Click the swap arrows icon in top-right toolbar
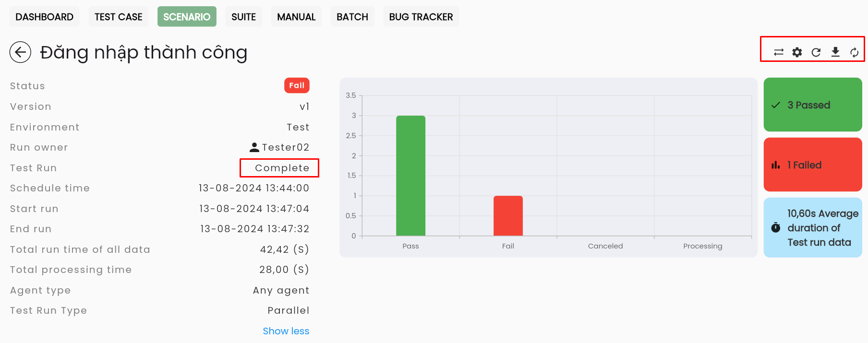Viewport: 868px width, 343px height. click(x=779, y=52)
